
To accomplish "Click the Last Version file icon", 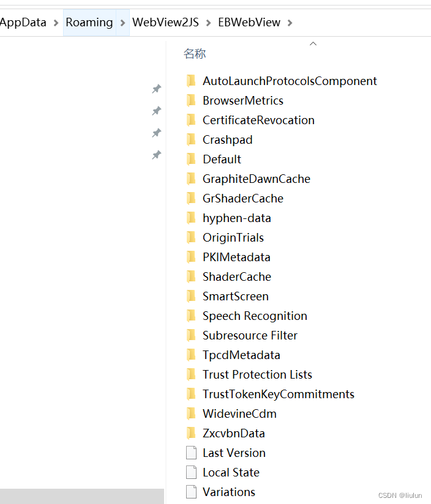I will tap(192, 453).
